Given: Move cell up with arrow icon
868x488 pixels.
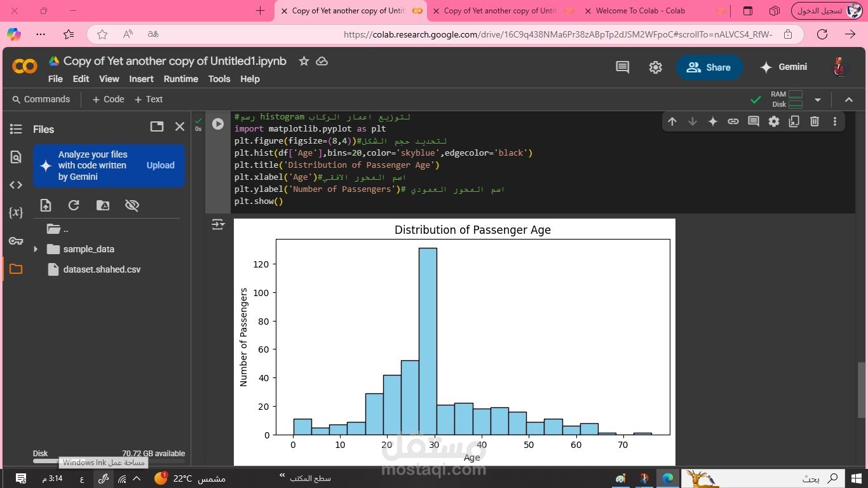Looking at the screenshot, I should (672, 121).
